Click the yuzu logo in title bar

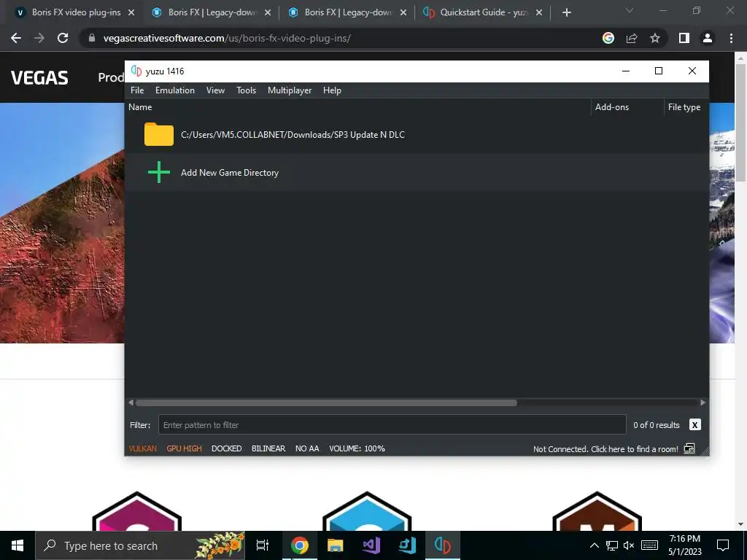136,71
